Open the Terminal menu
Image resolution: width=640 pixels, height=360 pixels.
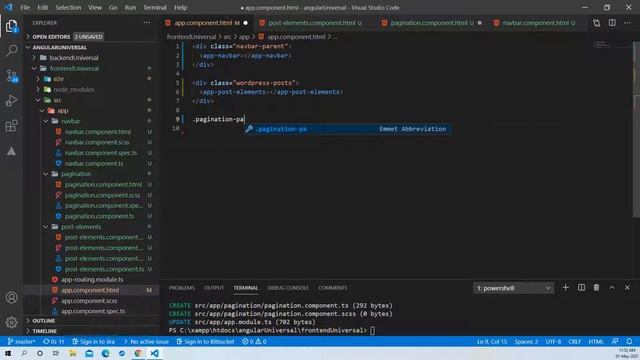pos(155,7)
